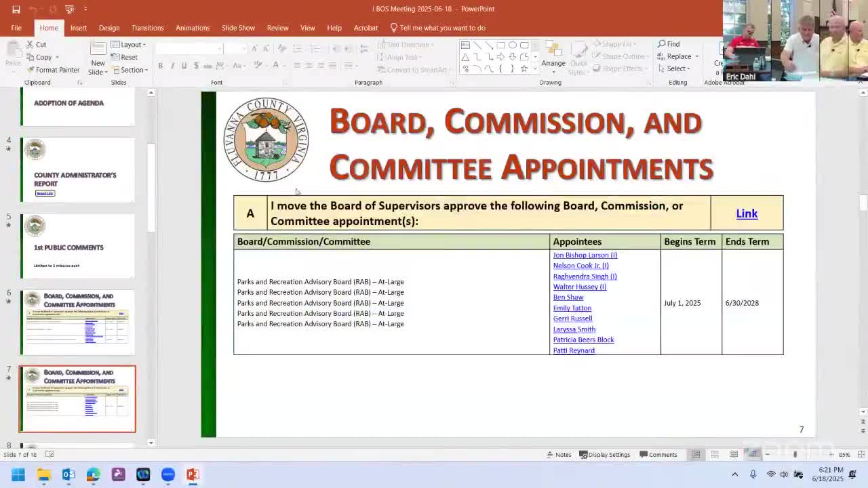Toggle Normal view in the status bar

696,455
